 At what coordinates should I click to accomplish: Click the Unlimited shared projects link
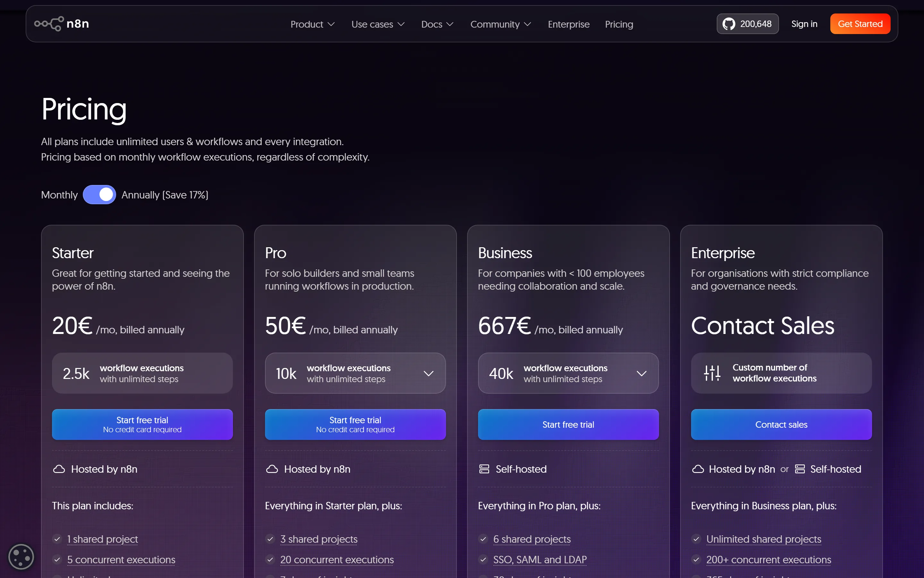click(764, 539)
